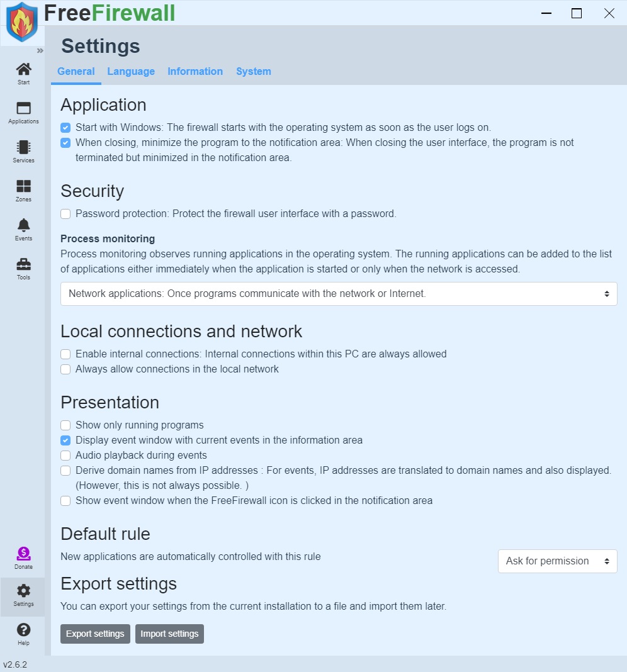Switch to the Language tab
Screen dimensions: 627x672
click(x=131, y=72)
